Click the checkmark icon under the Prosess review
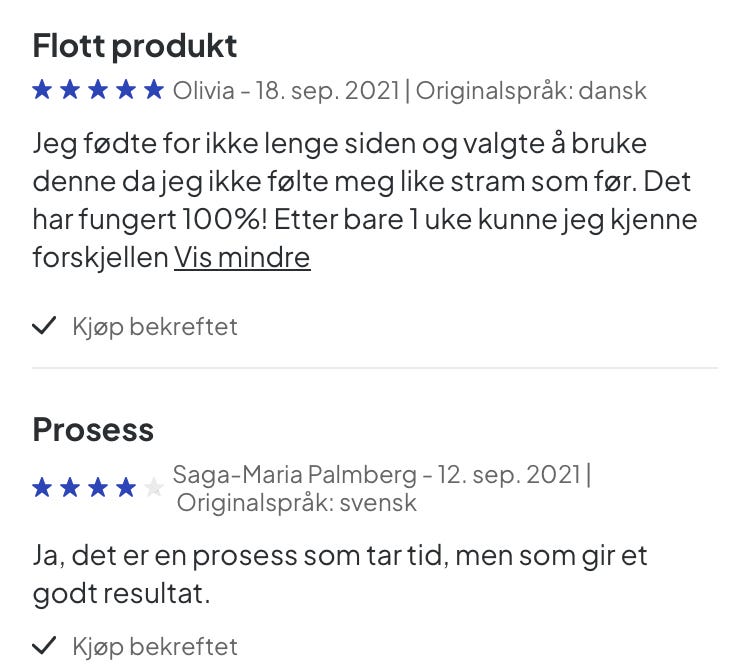The height and width of the screenshot is (669, 750). (44, 646)
